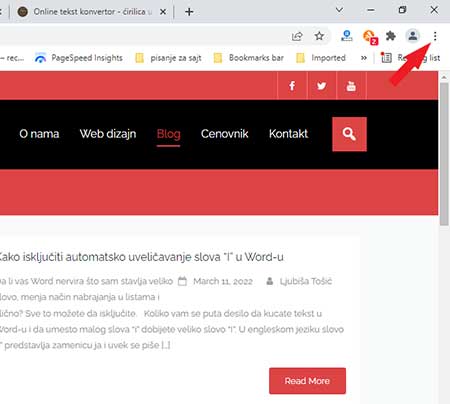
Task: Bookmark this page with star icon
Action: (319, 36)
